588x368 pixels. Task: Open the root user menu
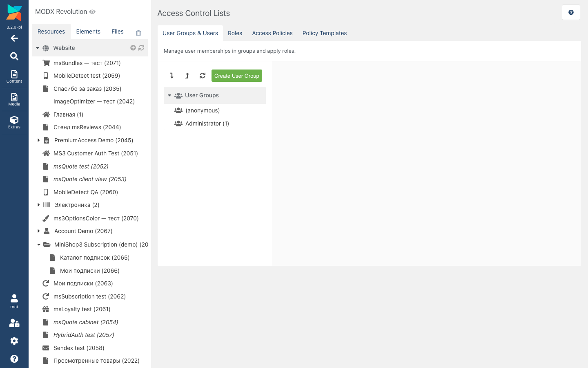(14, 301)
